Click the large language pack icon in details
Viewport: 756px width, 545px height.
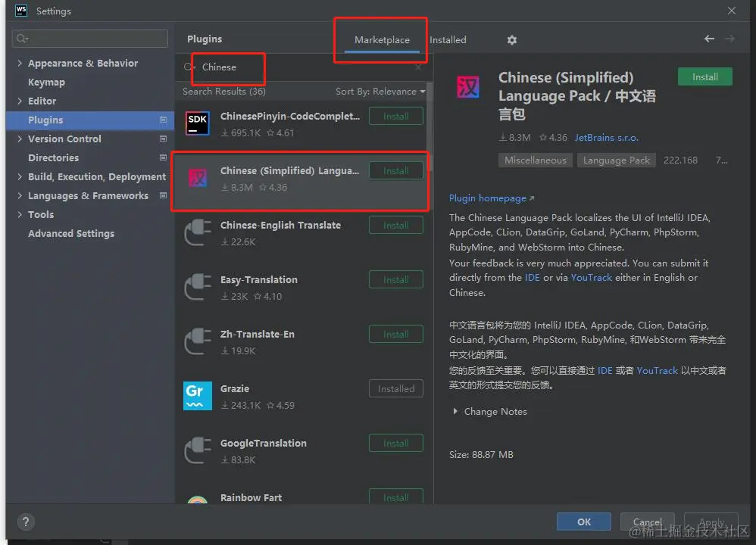pos(467,87)
